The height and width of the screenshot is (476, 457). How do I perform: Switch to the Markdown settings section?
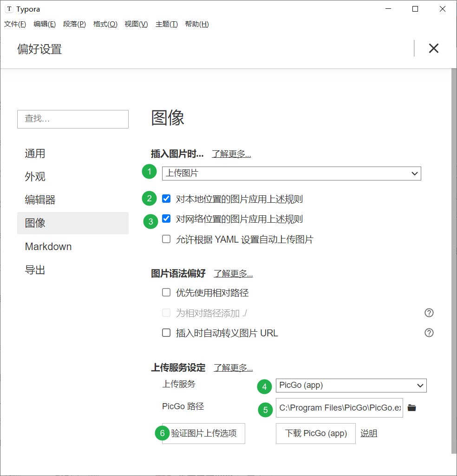click(x=48, y=246)
